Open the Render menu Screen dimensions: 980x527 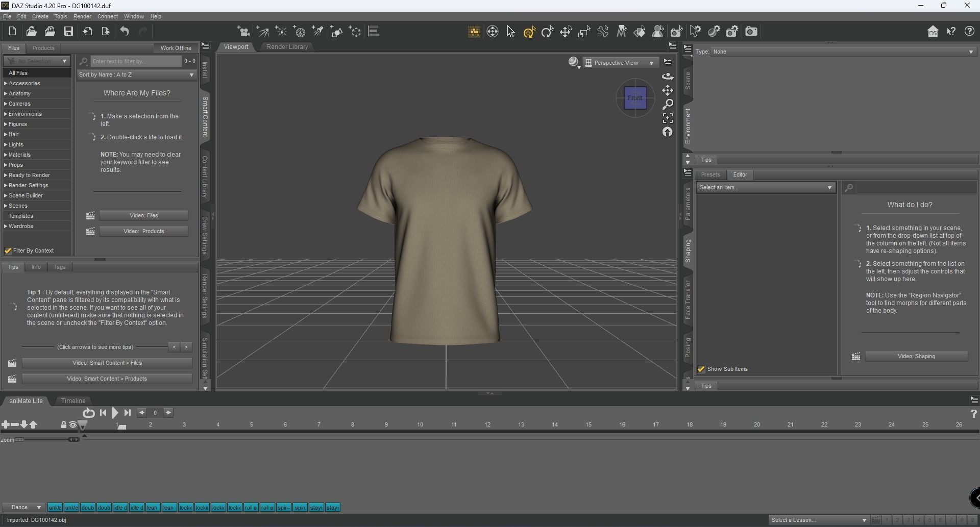click(x=82, y=16)
